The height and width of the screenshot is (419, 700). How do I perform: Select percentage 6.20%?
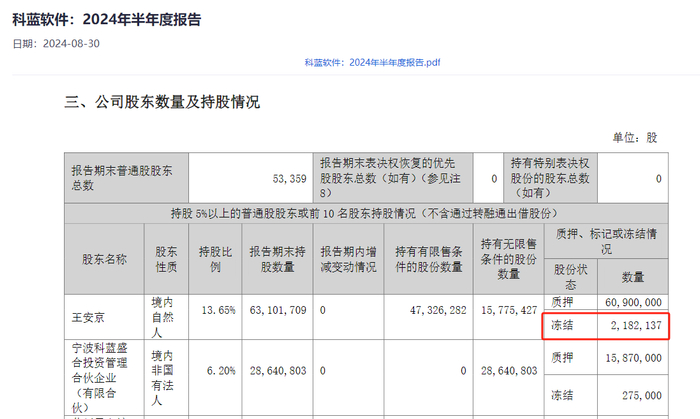tap(221, 371)
